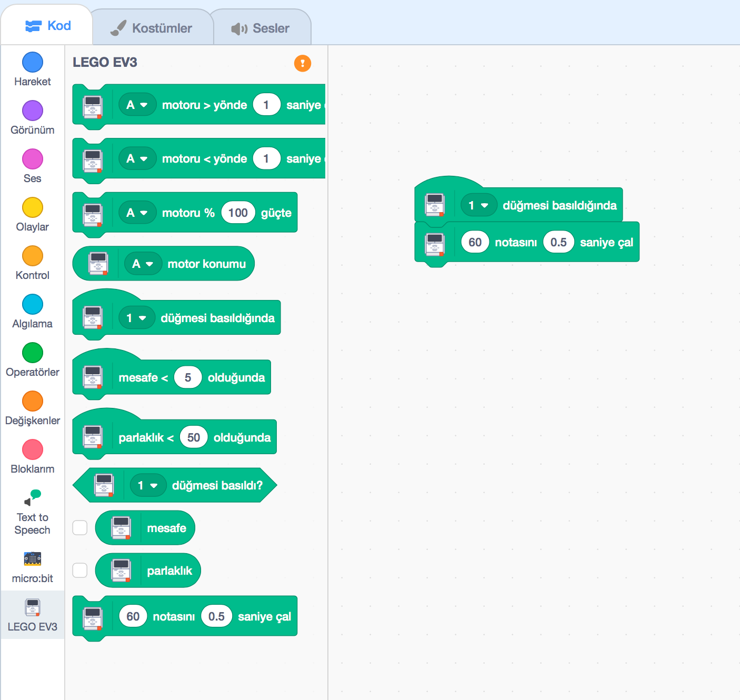Viewport: 740px width, 700px height.
Task: Click 'düğmesi basıldığında' text on workspace hat block
Action: (559, 205)
